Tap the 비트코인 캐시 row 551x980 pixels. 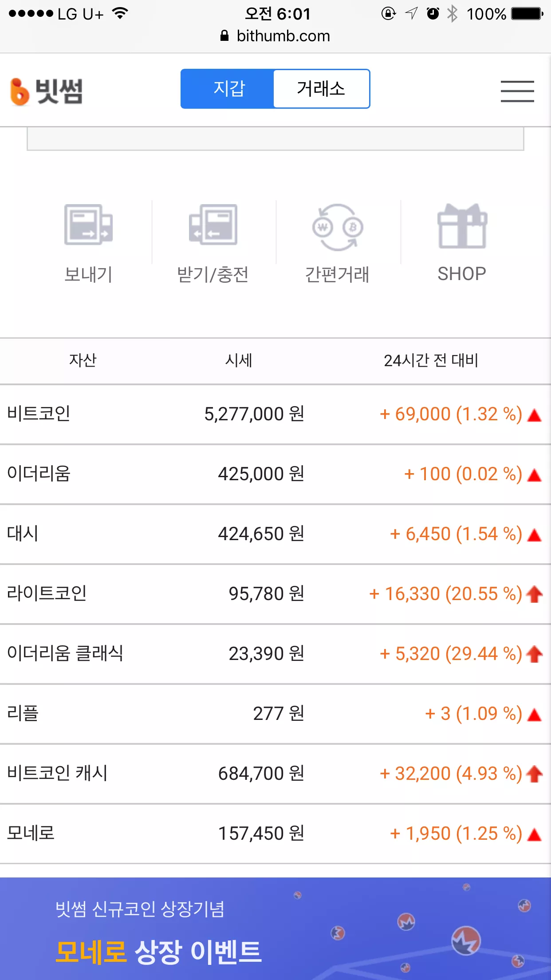[x=275, y=774]
